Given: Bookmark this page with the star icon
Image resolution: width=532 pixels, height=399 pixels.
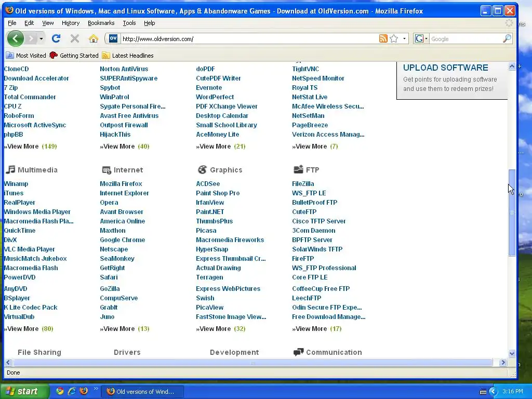Looking at the screenshot, I should tap(394, 38).
